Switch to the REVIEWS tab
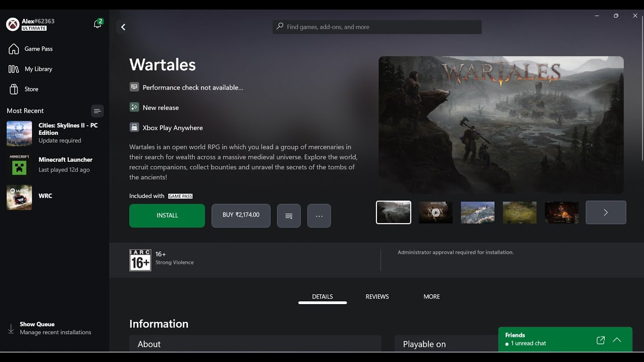This screenshot has width=644, height=362. pyautogui.click(x=377, y=297)
